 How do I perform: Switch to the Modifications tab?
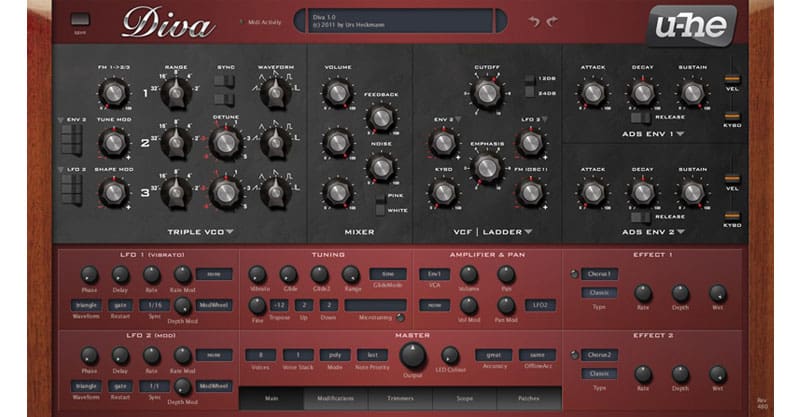click(x=336, y=398)
